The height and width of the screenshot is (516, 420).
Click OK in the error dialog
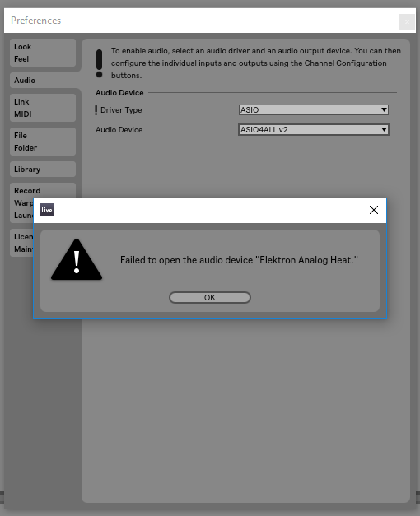click(210, 297)
